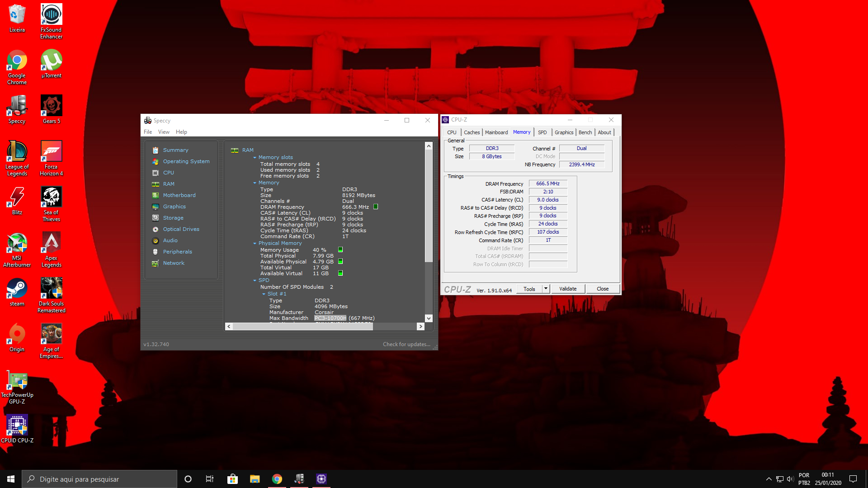
Task: Open Network section in Speccy sidebar
Action: (x=174, y=263)
